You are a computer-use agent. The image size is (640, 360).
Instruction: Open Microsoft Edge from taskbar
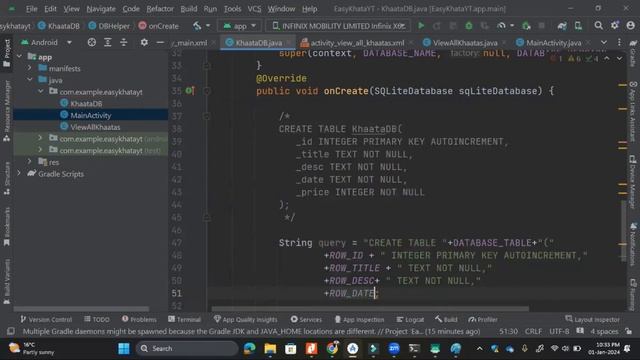[249, 349]
